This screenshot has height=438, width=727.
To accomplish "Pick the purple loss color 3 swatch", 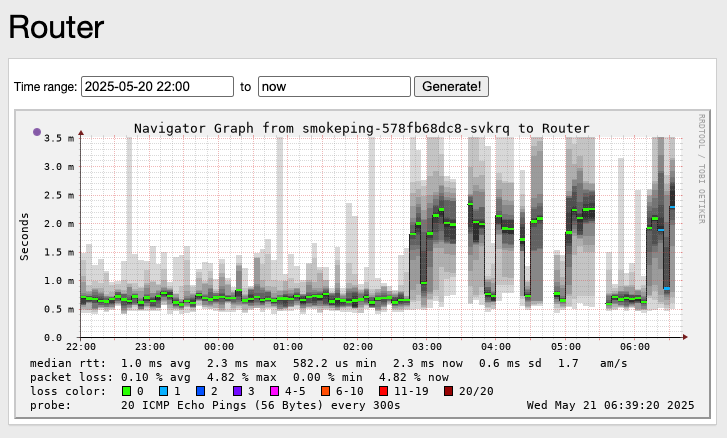I will 237,391.
